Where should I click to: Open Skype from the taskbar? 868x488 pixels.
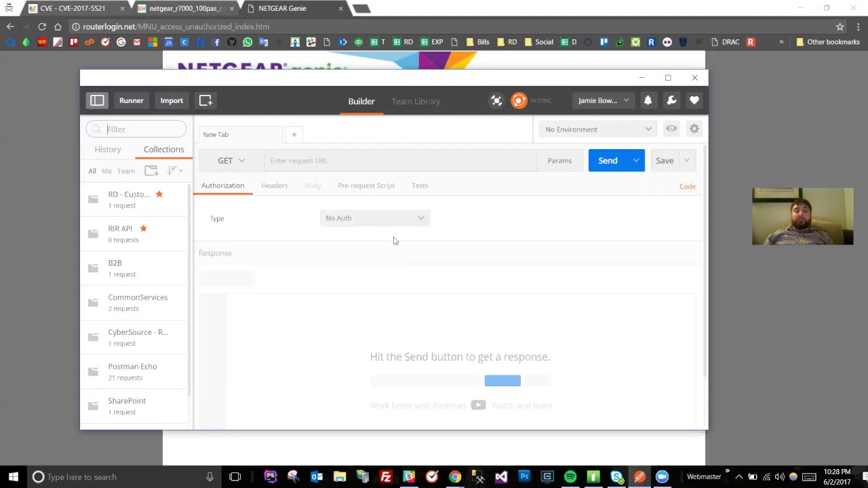coord(616,476)
